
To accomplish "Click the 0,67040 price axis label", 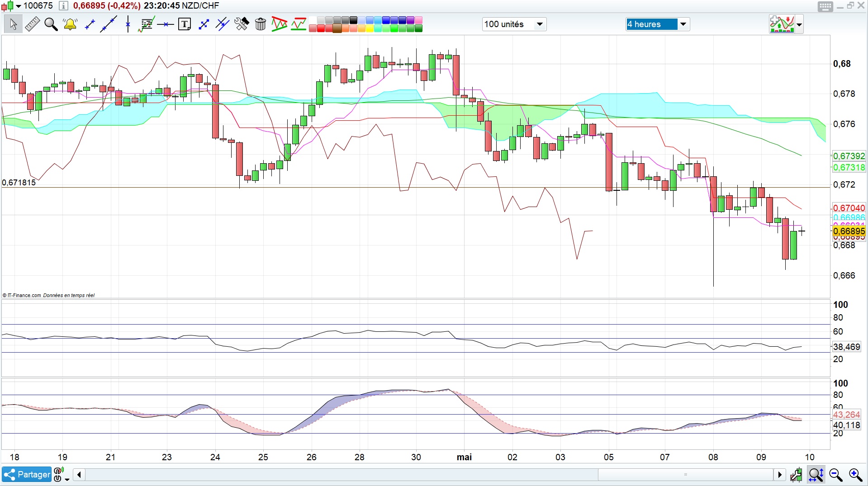I will 849,208.
